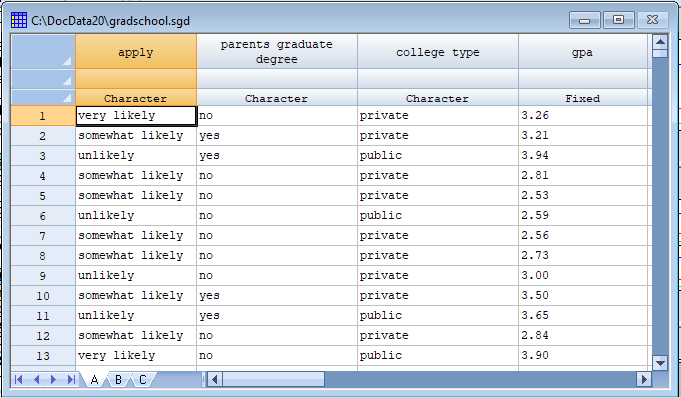This screenshot has width=681, height=397.
Task: Go to last sheet navigation arrow
Action: [x=71, y=380]
